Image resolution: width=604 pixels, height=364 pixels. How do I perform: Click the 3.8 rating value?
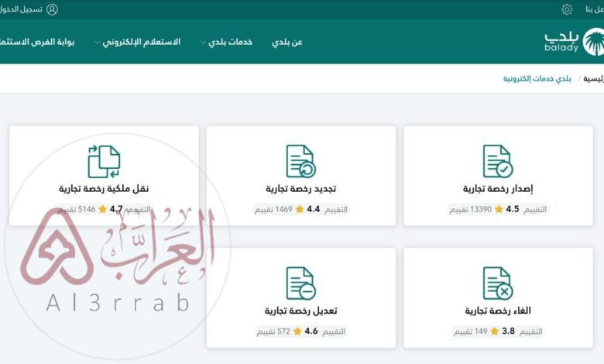509,331
